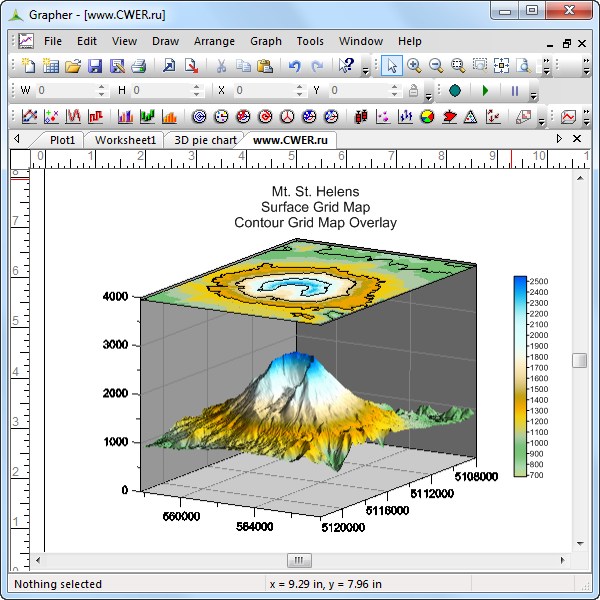600x600 pixels.
Task: Click the record script circle button
Action: [x=455, y=91]
